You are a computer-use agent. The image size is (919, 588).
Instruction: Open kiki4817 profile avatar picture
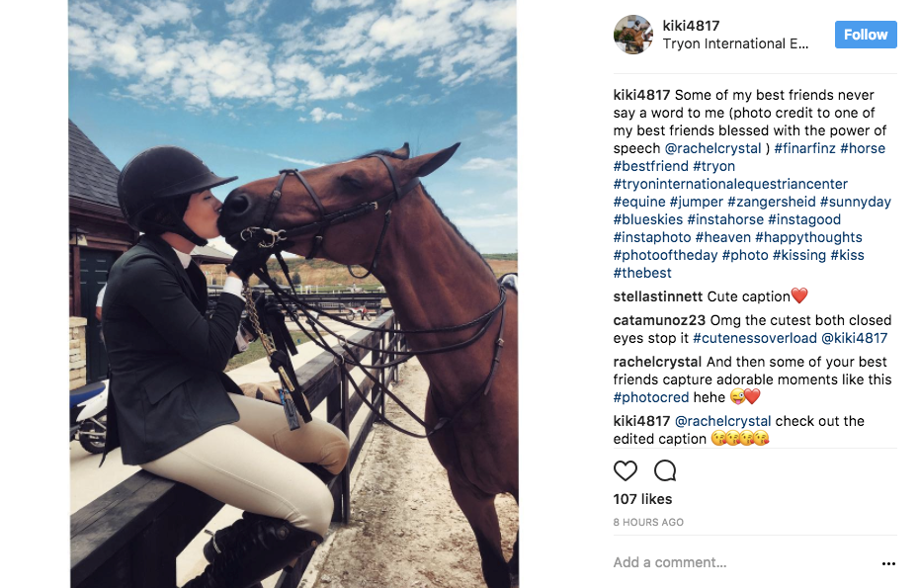tap(633, 35)
